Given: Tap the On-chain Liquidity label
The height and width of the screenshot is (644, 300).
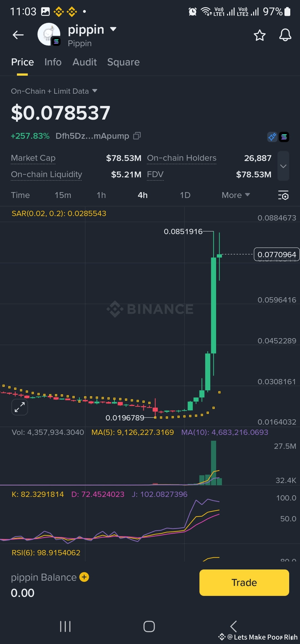Looking at the screenshot, I should point(46,174).
